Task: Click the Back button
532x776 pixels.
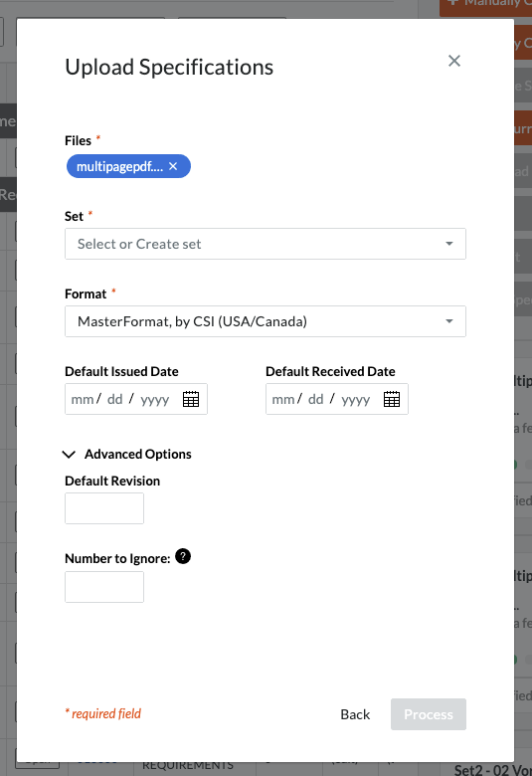Action: tap(355, 714)
